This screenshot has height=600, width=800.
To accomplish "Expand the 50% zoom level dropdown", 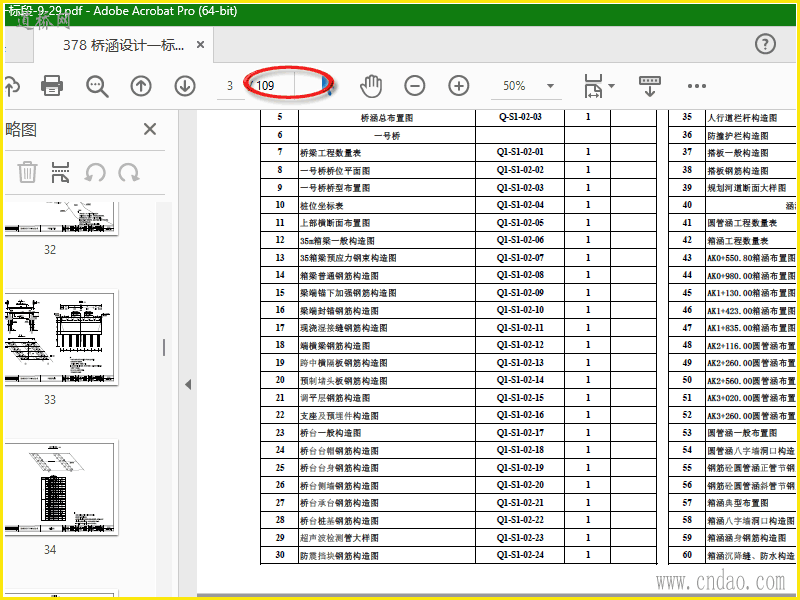I will 551,86.
